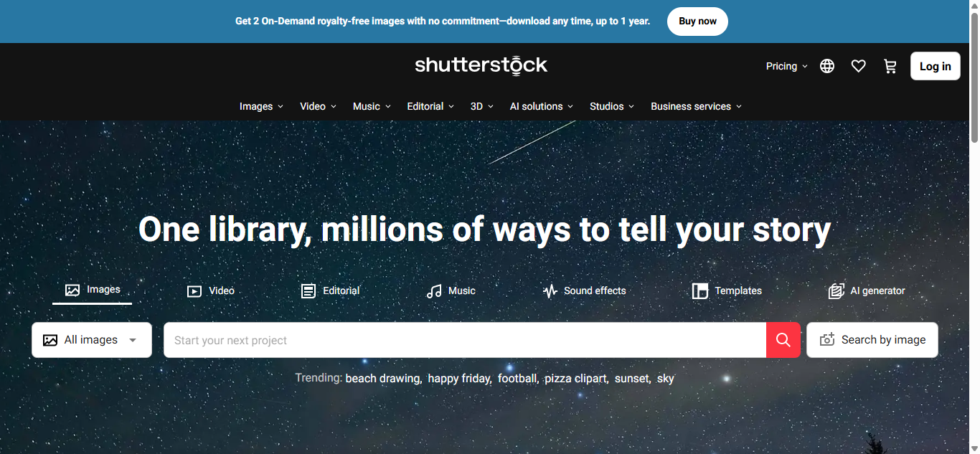The width and height of the screenshot is (980, 454).
Task: Focus the Start your next project field
Action: click(465, 340)
